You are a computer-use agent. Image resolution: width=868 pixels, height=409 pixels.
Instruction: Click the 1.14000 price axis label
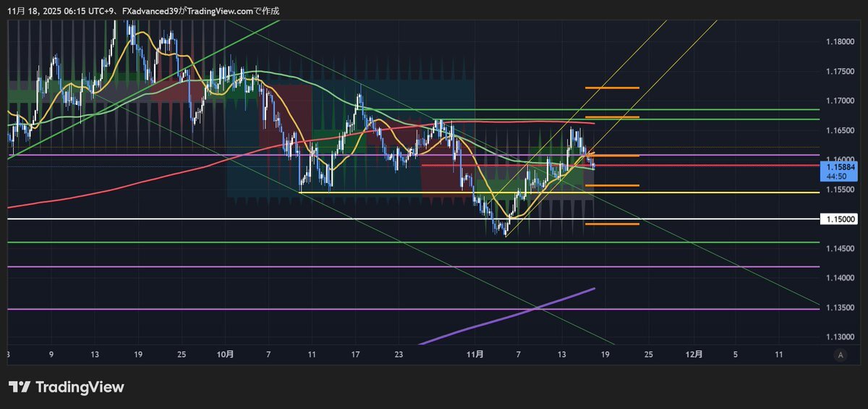coord(840,278)
